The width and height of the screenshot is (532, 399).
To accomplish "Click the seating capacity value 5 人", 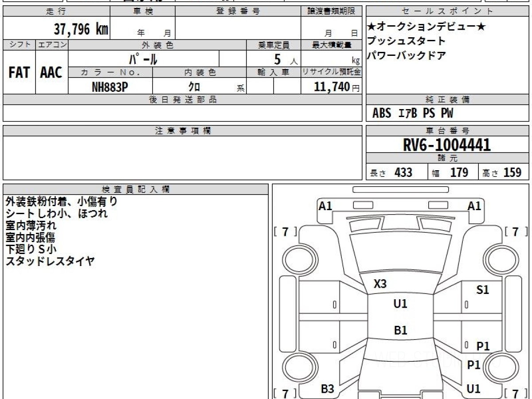I will 286,59.
